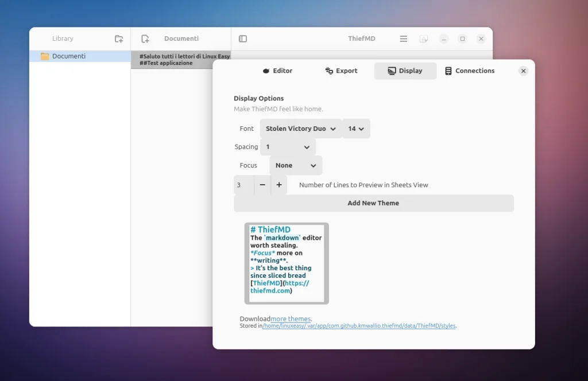Open the ThiefMD styles folder path link
The image size is (588, 381).
[360, 325]
